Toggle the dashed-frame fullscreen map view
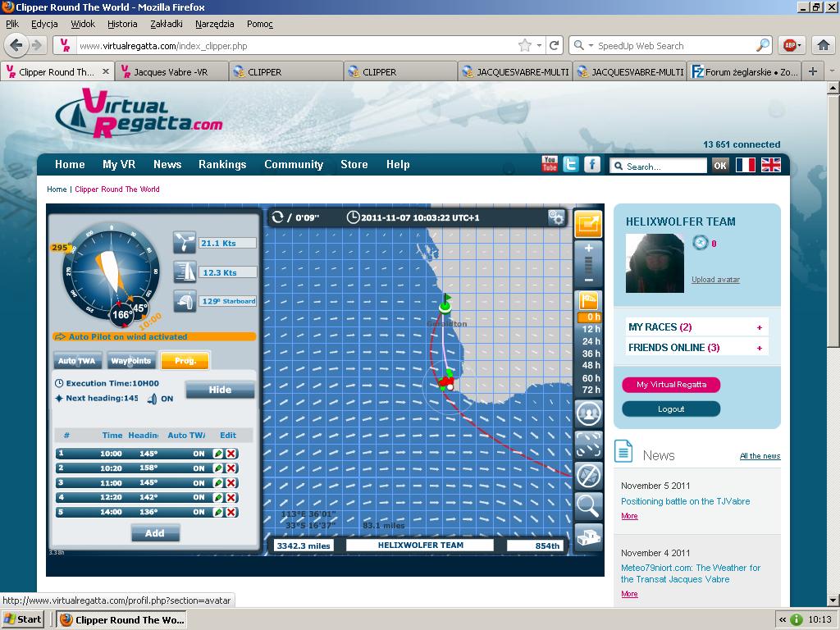Screen dimensions: 840x630 pos(589,445)
